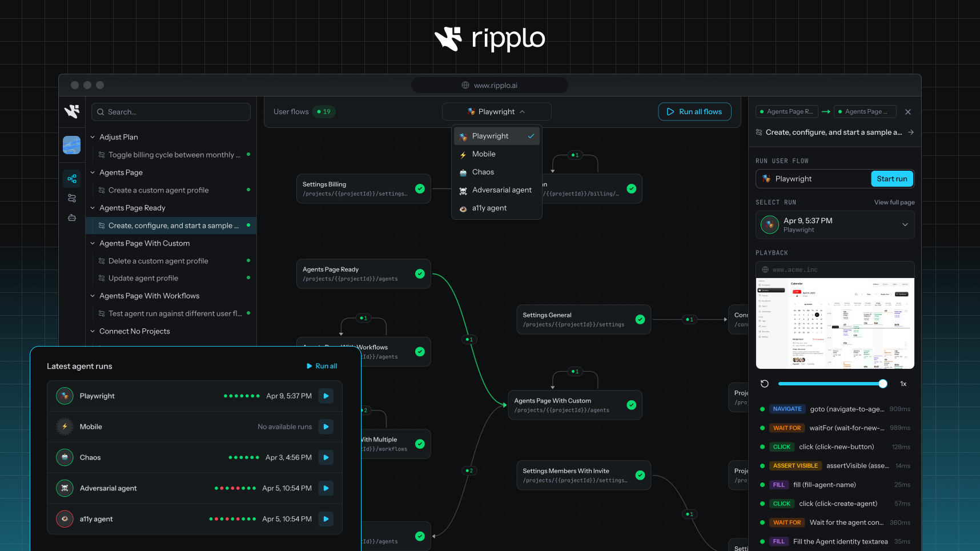Select Toggle billing cycle between monthly flow
Screen dimensions: 980x551
coord(174,155)
